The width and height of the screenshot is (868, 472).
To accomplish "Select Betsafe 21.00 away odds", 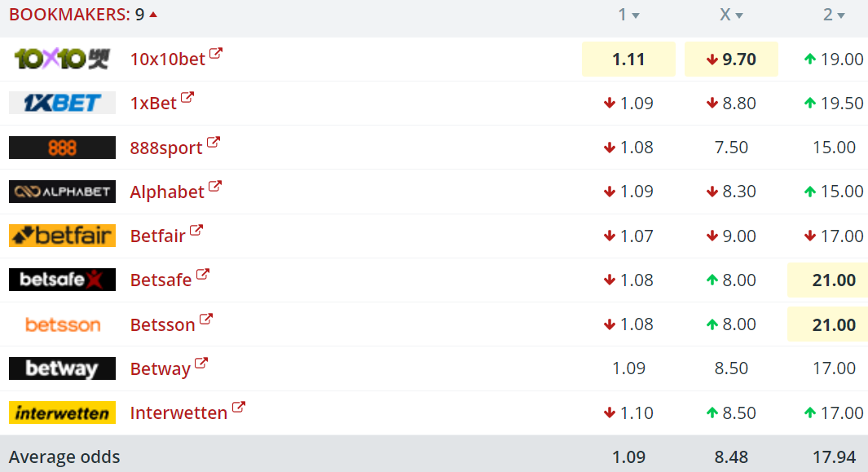I will point(833,280).
